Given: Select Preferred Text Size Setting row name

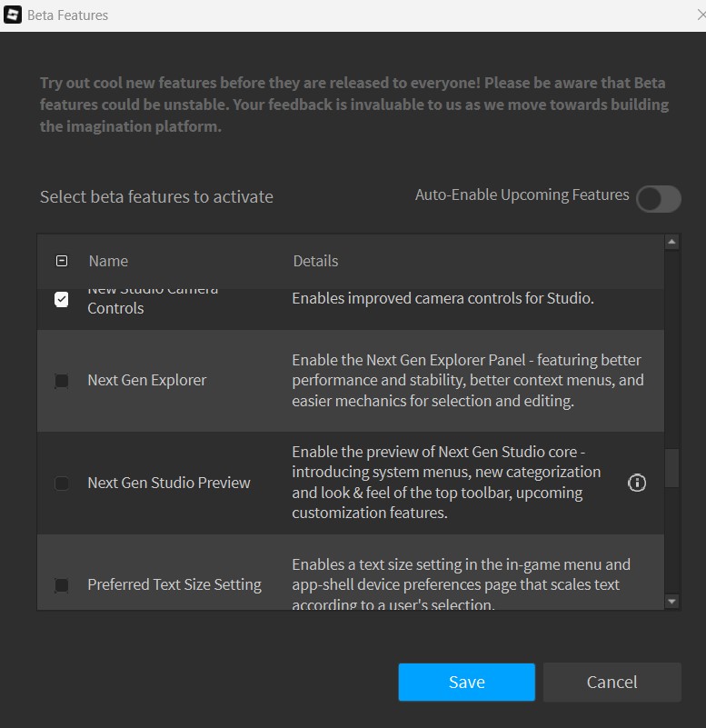Looking at the screenshot, I should click(x=174, y=584).
